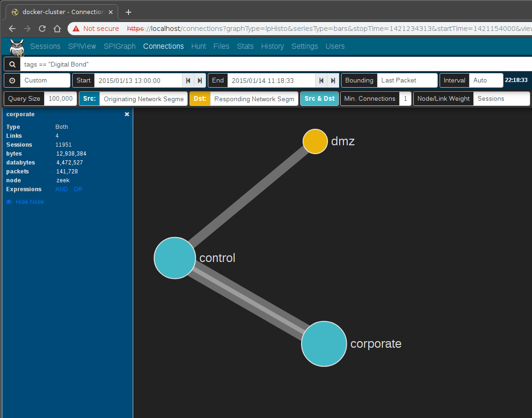Click the Arkime owl logo
Screen dimensions: 532x418
(16, 46)
